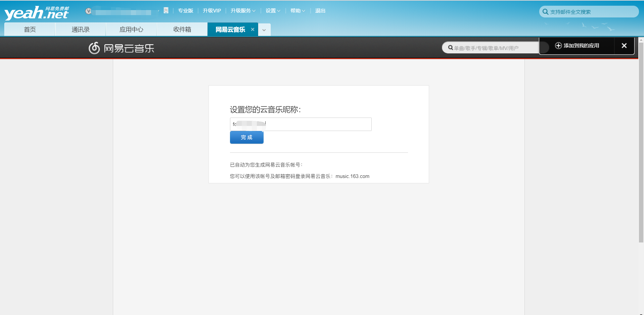Click the music.163.com text
This screenshot has height=315, width=644.
click(352, 176)
